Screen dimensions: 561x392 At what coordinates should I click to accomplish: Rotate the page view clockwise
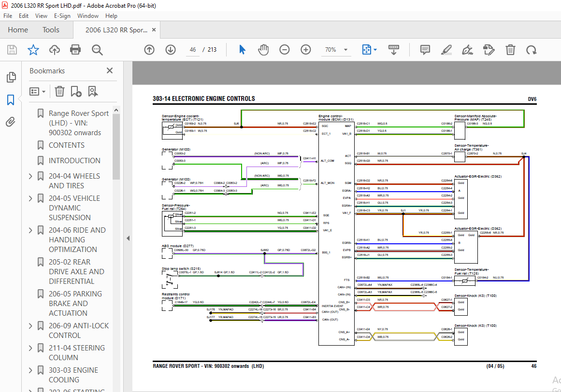pos(532,50)
